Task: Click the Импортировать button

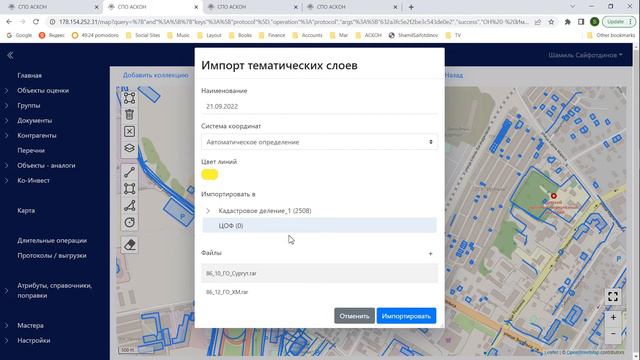Action: point(406,316)
